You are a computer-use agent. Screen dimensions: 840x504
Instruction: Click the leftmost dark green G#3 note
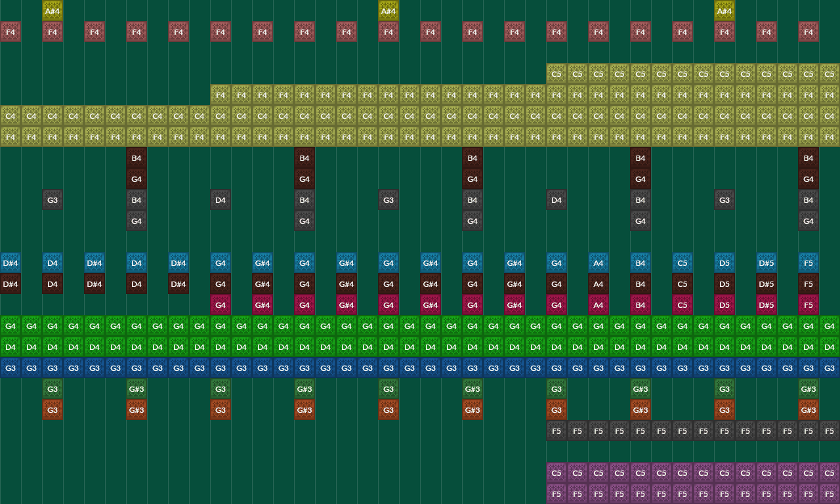click(x=136, y=388)
